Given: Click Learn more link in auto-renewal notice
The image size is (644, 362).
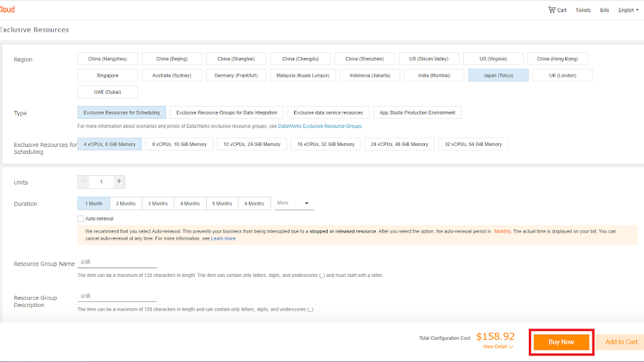Looking at the screenshot, I should [x=223, y=238].
